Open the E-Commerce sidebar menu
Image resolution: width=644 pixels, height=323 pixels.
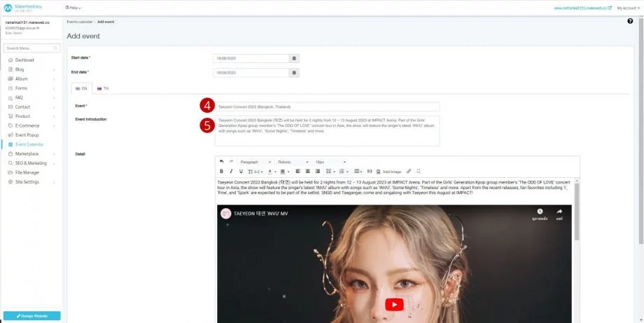pyautogui.click(x=31, y=125)
